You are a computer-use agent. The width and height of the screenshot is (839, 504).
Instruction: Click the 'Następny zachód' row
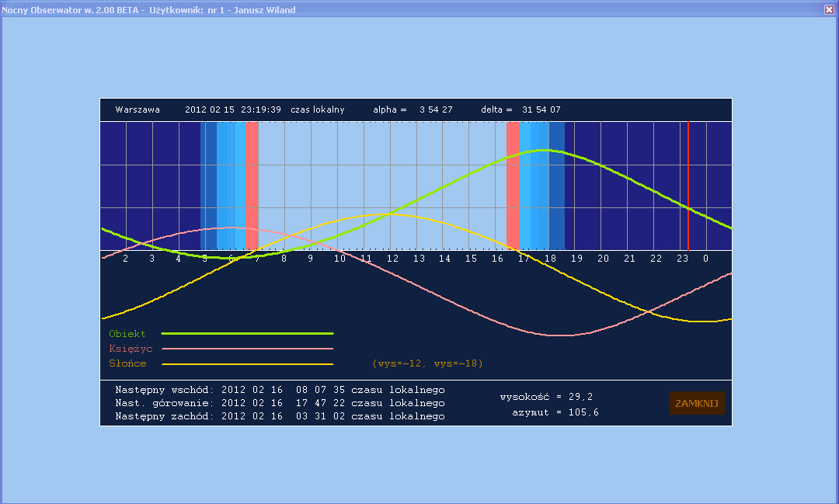coord(280,416)
